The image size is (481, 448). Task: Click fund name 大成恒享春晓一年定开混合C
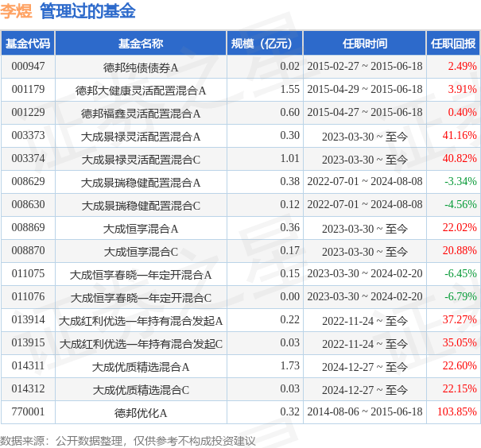pyautogui.click(x=141, y=298)
